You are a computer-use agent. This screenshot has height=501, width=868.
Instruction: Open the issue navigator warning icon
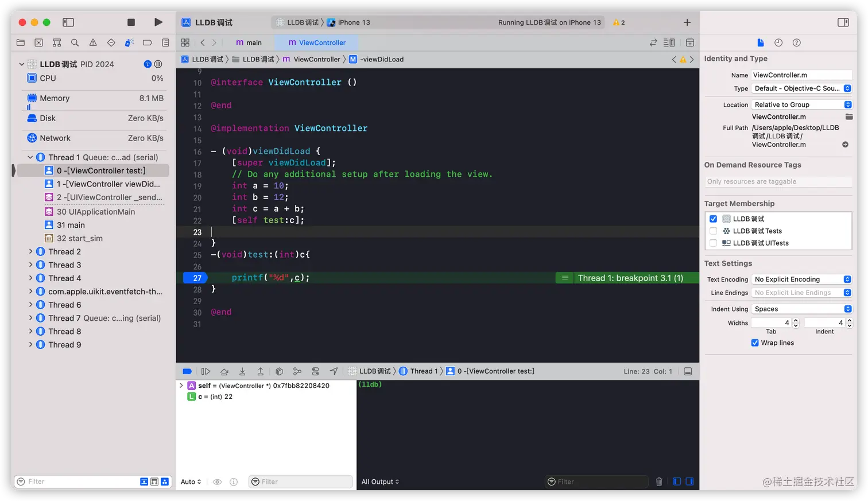93,42
